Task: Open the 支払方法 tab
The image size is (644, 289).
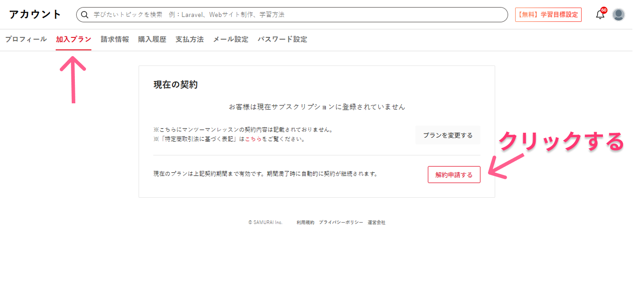Action: (189, 39)
